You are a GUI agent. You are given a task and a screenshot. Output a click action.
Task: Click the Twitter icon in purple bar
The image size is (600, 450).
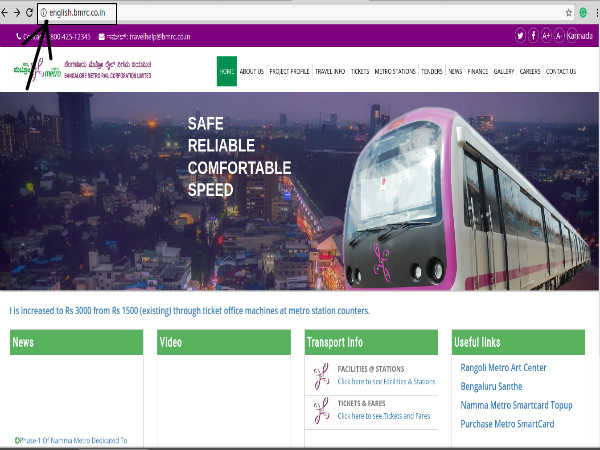(x=521, y=36)
